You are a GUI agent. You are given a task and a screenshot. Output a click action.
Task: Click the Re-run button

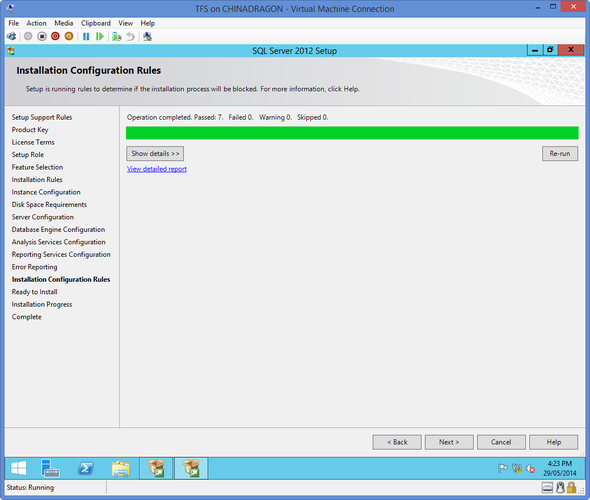point(560,153)
